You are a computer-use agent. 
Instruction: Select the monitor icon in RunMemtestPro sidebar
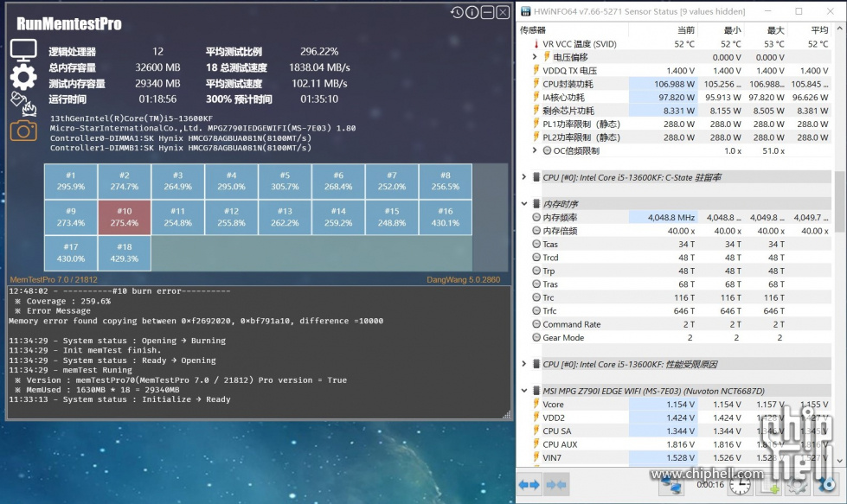[23, 50]
